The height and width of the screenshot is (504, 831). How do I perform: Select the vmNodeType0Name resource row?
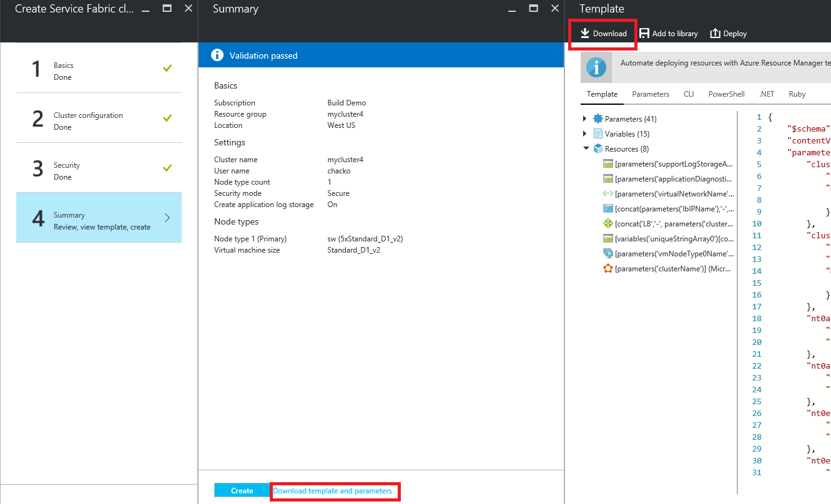click(x=668, y=253)
